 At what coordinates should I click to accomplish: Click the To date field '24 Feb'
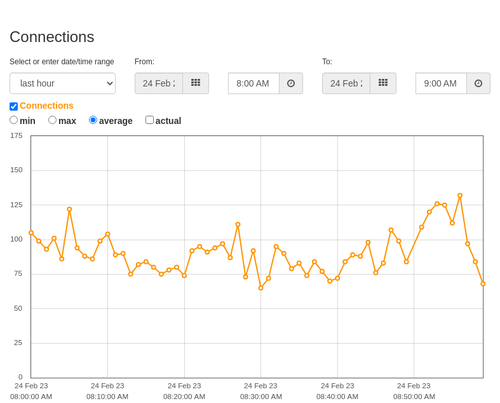tap(346, 83)
